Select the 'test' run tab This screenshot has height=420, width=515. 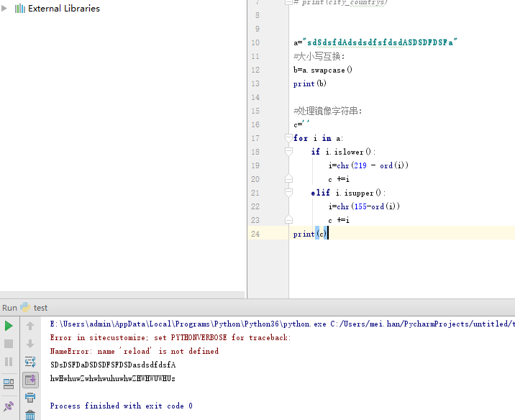(x=40, y=308)
